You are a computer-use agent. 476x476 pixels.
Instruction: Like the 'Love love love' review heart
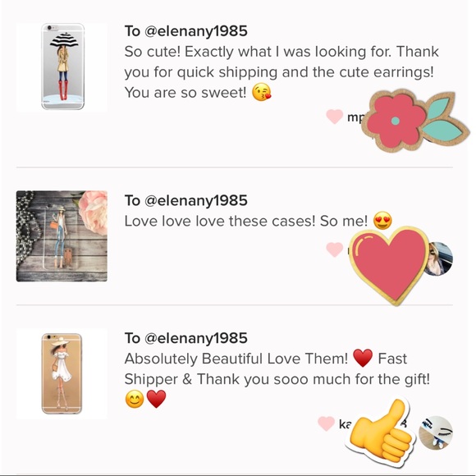pyautogui.click(x=335, y=249)
